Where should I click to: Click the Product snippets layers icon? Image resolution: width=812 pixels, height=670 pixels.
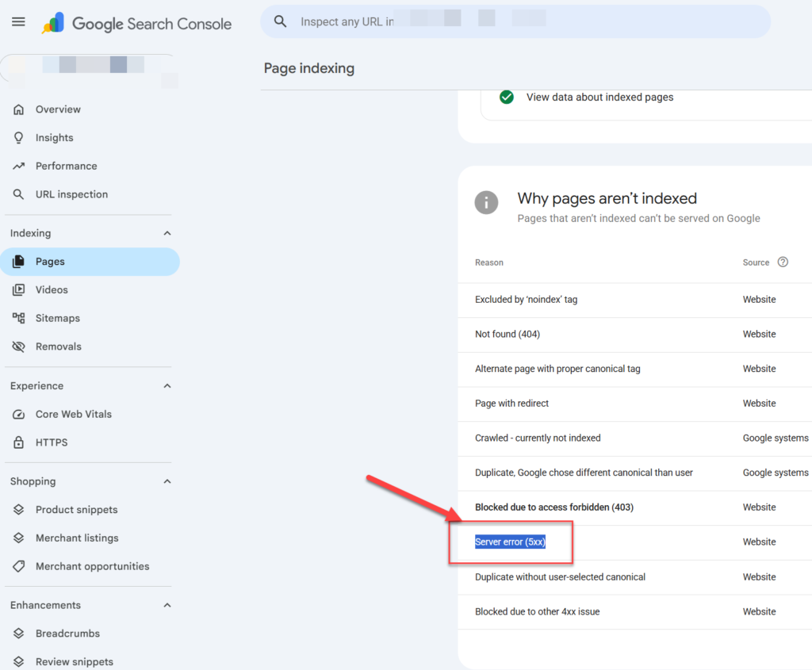point(19,510)
